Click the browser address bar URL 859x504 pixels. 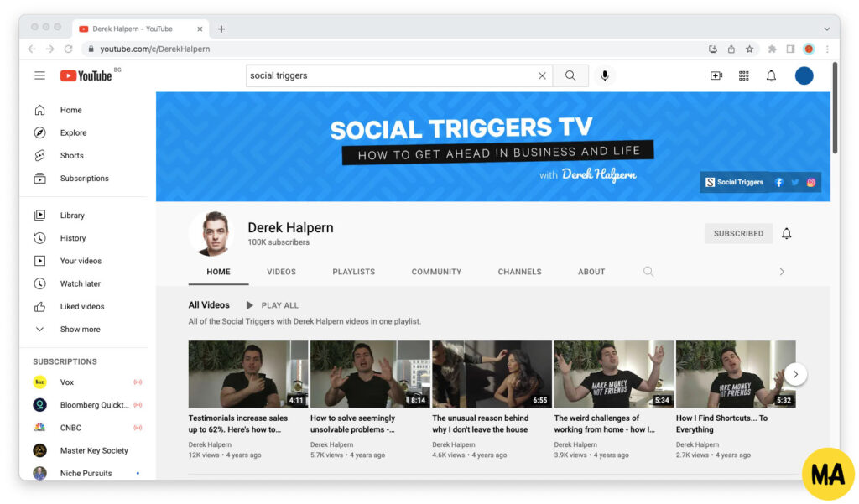point(154,49)
